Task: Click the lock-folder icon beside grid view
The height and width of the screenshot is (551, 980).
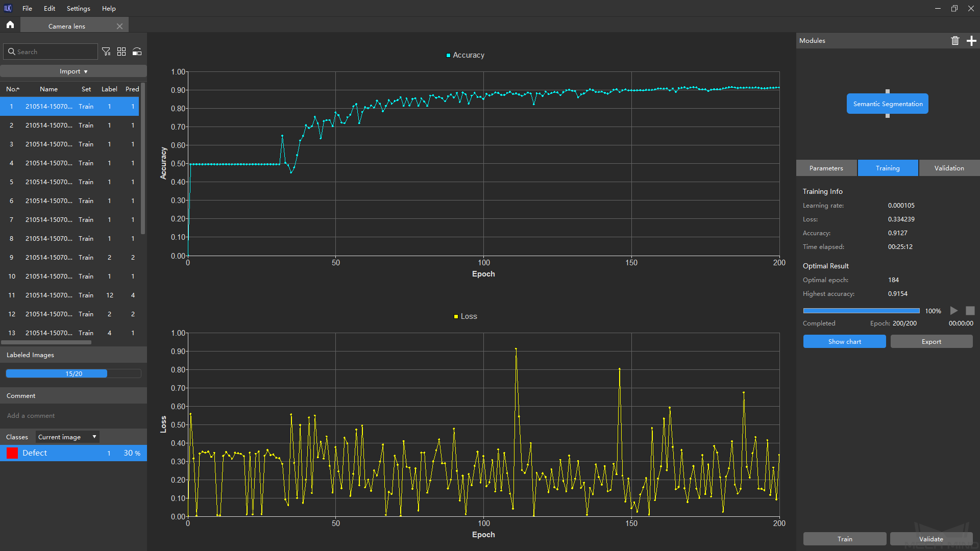Action: click(137, 52)
